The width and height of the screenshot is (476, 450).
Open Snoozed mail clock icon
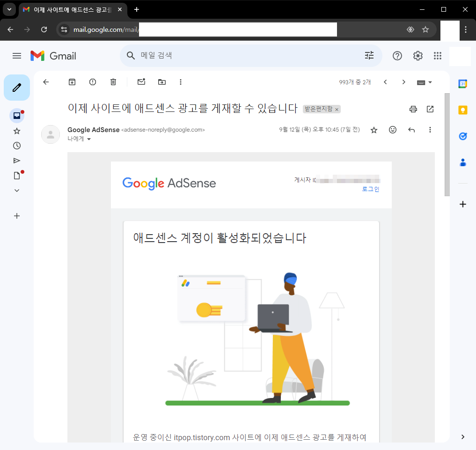coord(17,146)
